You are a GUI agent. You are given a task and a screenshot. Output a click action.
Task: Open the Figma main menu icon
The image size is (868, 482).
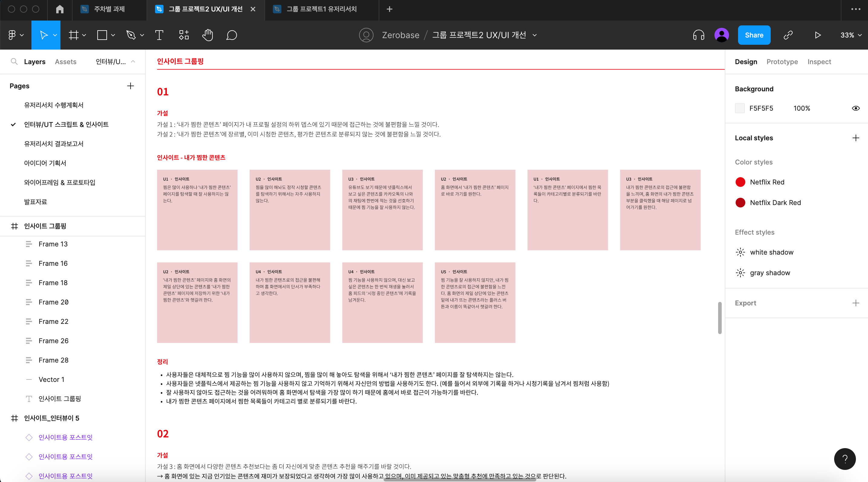point(12,35)
